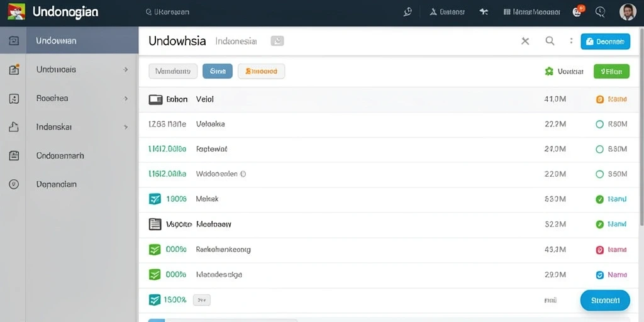Click the user avatar in the top bar
644x322 pixels.
[x=628, y=12]
